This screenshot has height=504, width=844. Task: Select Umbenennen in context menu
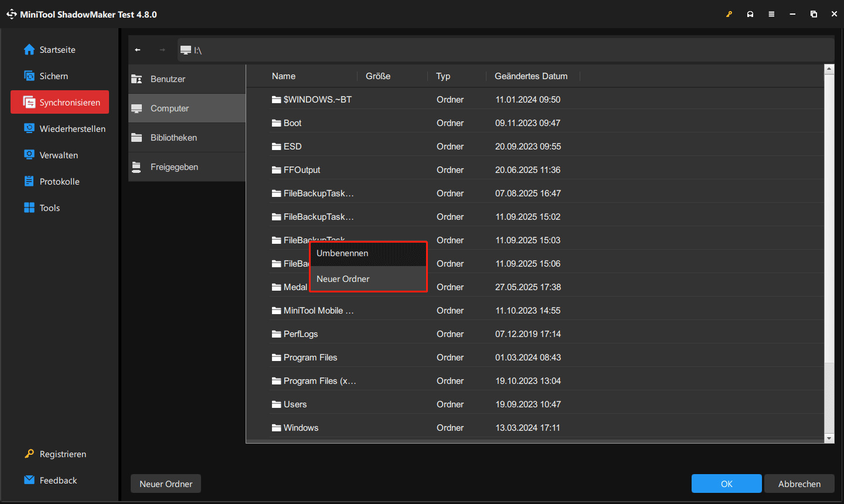[x=343, y=253]
